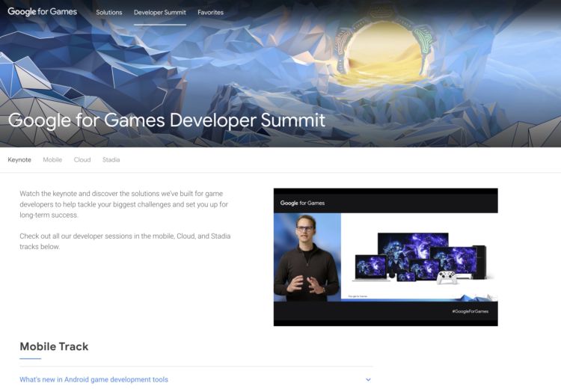Expand the Android game development tools chevron
The height and width of the screenshot is (392, 561).
tap(368, 379)
